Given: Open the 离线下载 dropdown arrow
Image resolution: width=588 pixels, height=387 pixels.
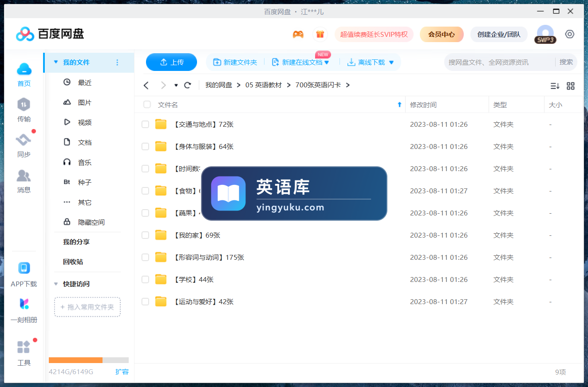Looking at the screenshot, I should pyautogui.click(x=391, y=63).
